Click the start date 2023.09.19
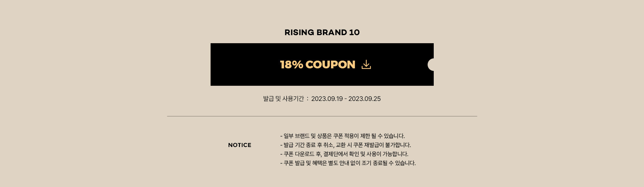 327,99
